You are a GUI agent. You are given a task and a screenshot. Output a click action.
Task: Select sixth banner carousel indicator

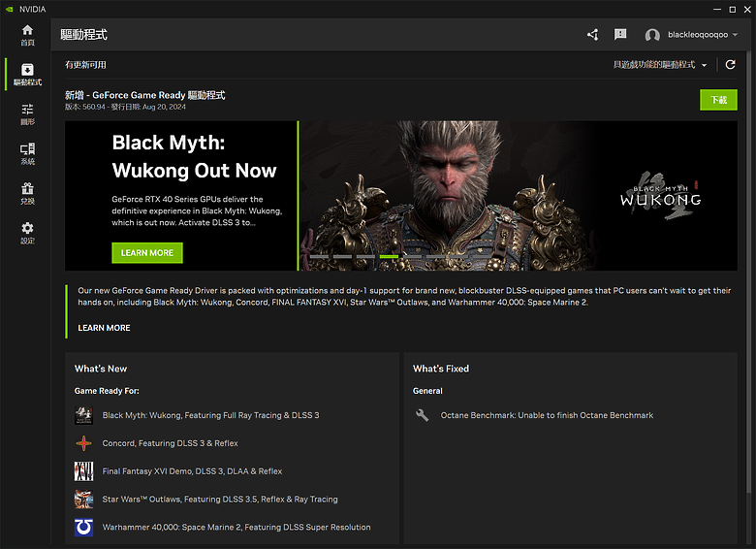pos(435,257)
